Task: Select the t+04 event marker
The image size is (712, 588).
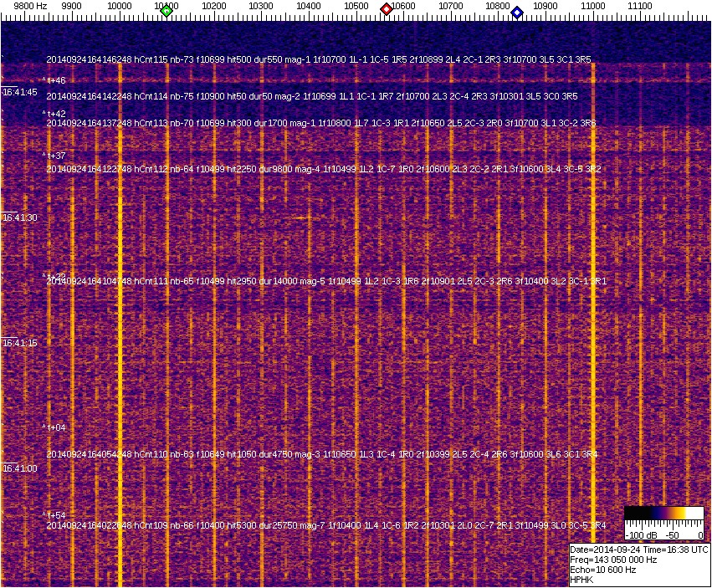Action: 55,427
